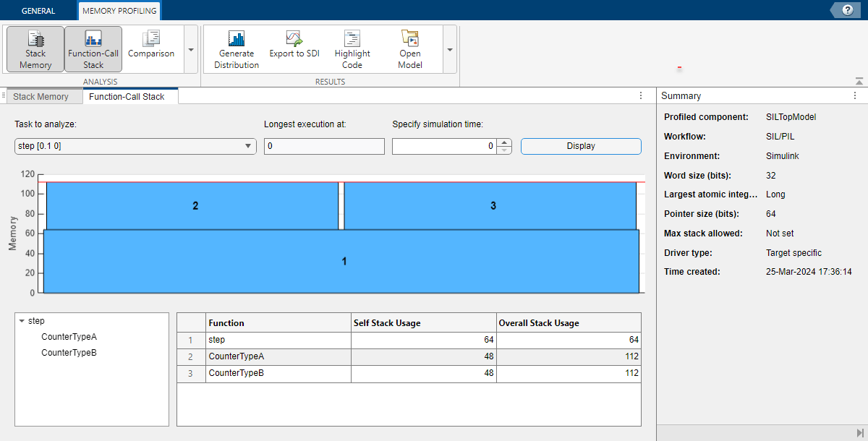Switch to the General tab
The height and width of the screenshot is (441, 868).
[38, 11]
